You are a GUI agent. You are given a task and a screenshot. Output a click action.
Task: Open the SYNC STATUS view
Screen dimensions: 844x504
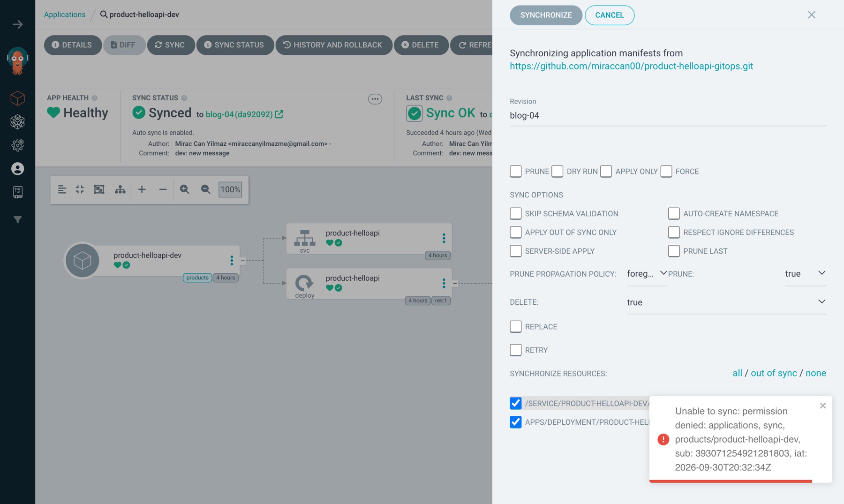coord(234,45)
